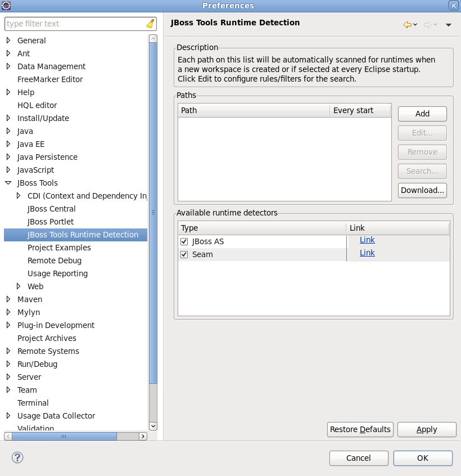Cancel the Preferences dialog
The width and height of the screenshot is (461, 476).
tap(359, 458)
